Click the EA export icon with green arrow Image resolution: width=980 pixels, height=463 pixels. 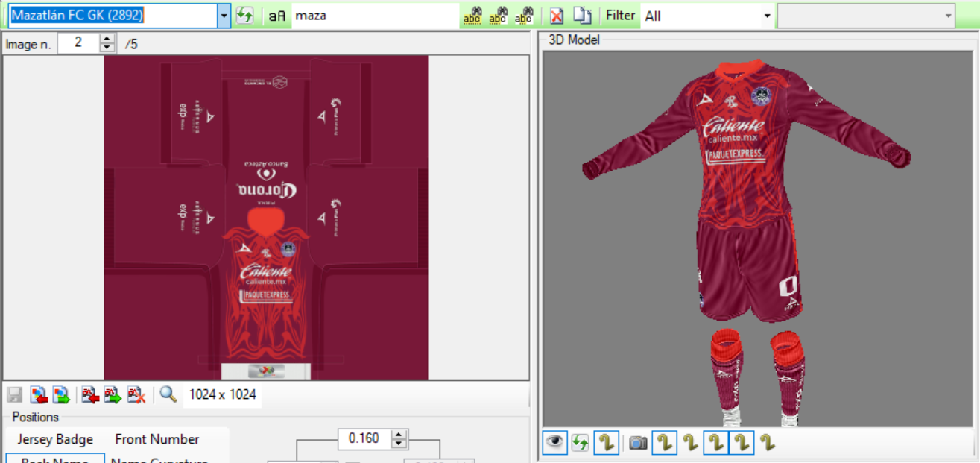113,395
